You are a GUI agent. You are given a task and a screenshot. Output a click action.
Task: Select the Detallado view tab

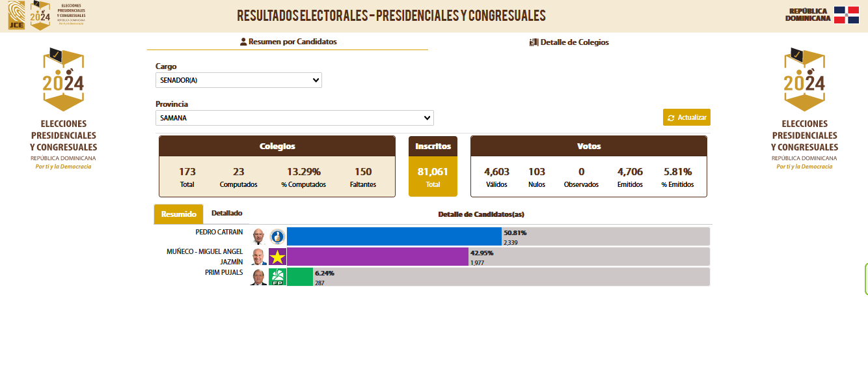[226, 213]
